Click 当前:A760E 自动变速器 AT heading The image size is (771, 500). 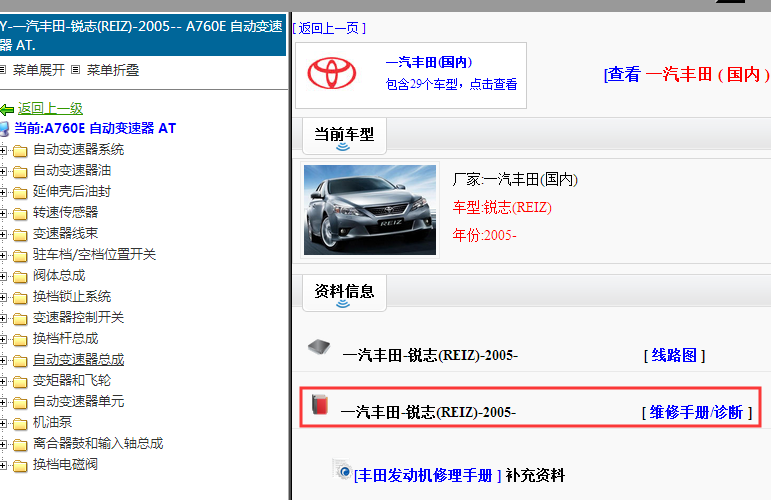coord(95,129)
